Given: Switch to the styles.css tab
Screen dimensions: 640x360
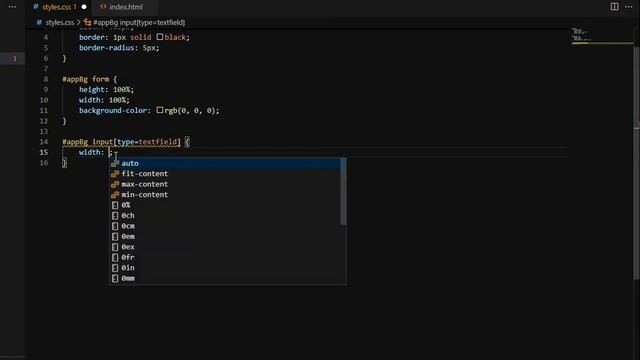Looking at the screenshot, I should pos(60,7).
